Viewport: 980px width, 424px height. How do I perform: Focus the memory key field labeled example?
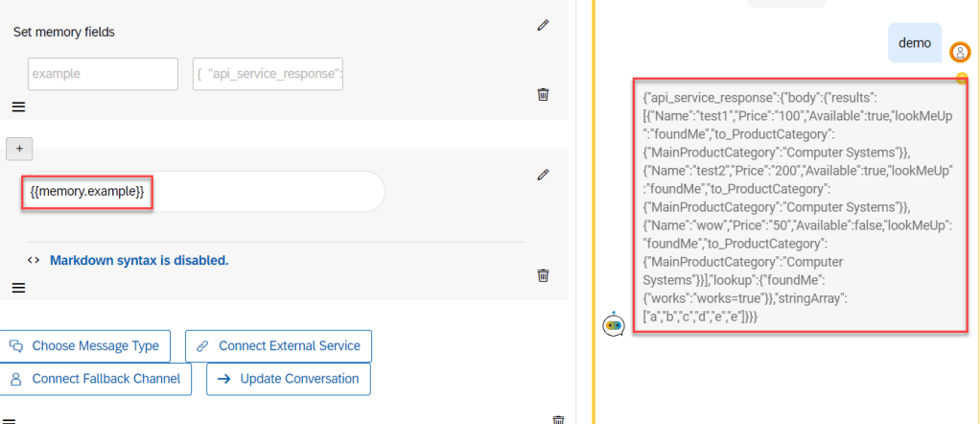pos(104,74)
